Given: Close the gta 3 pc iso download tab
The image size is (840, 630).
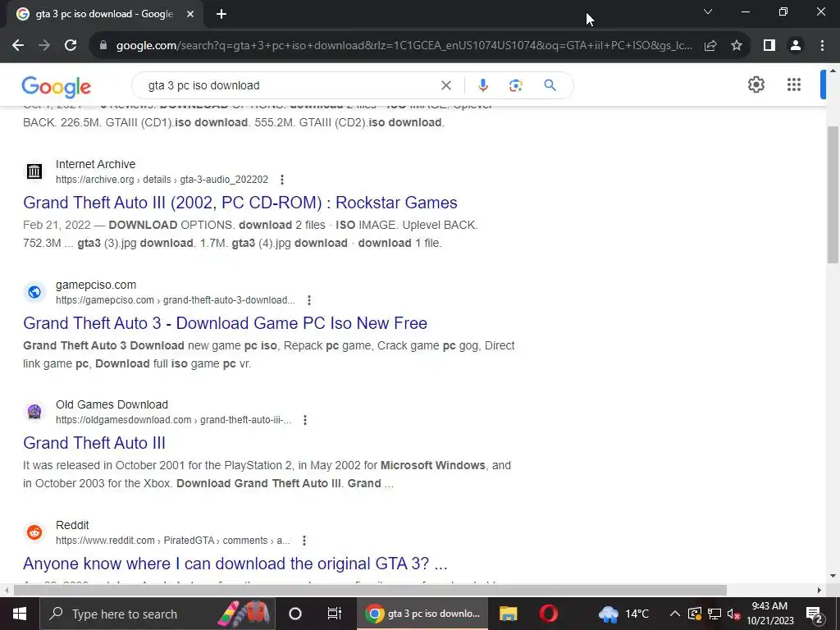Looking at the screenshot, I should point(190,15).
